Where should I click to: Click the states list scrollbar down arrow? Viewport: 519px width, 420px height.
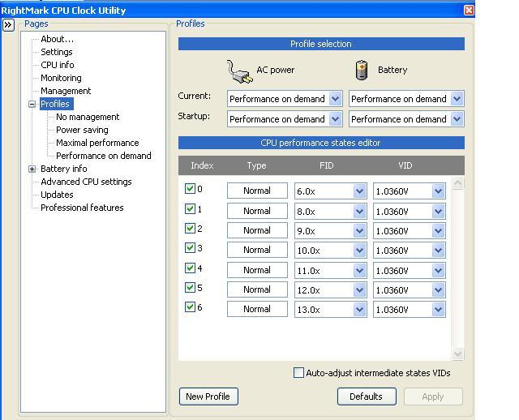click(x=458, y=354)
